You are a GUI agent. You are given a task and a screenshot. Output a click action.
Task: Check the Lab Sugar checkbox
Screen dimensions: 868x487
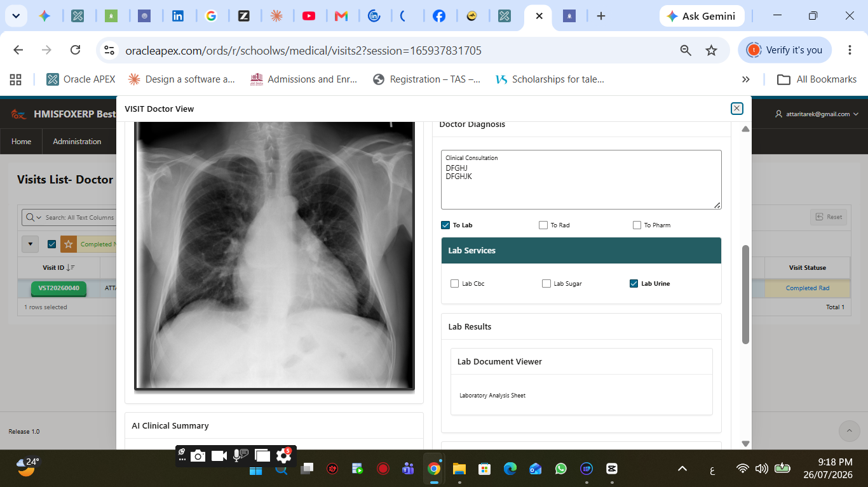click(546, 284)
